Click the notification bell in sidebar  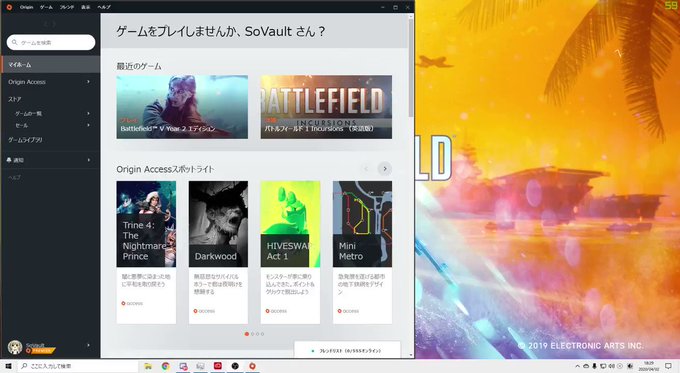click(x=9, y=160)
